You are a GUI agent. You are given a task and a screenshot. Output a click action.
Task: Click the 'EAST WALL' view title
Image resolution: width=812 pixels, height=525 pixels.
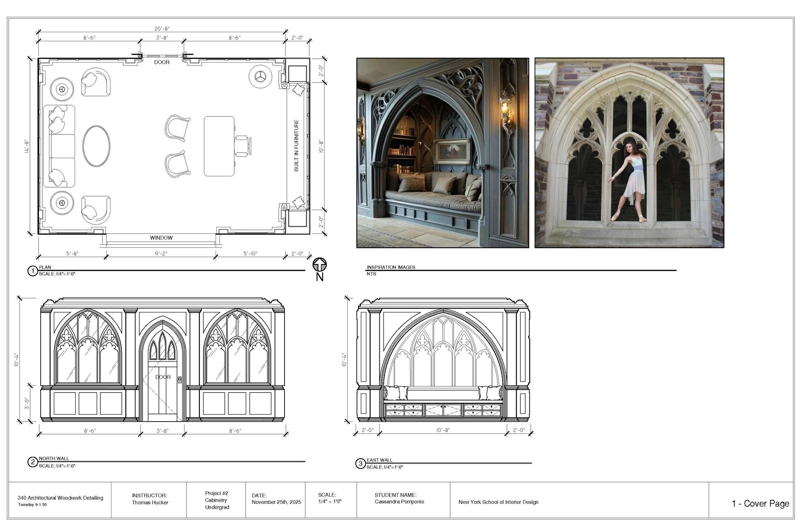380,460
